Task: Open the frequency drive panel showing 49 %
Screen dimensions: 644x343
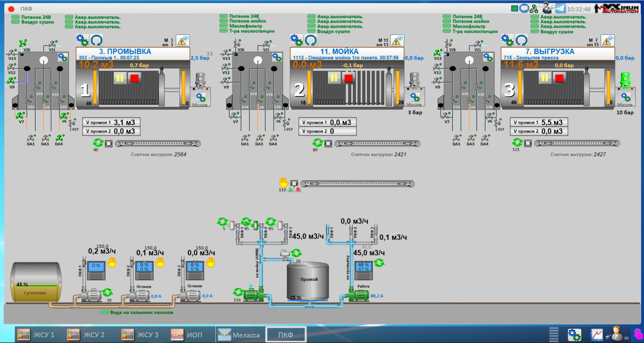Action: click(363, 271)
